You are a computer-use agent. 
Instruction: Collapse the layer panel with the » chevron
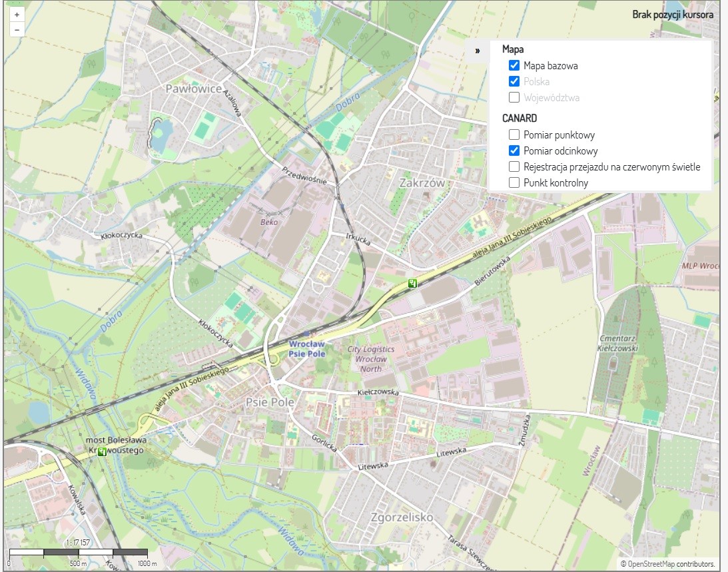click(x=476, y=49)
